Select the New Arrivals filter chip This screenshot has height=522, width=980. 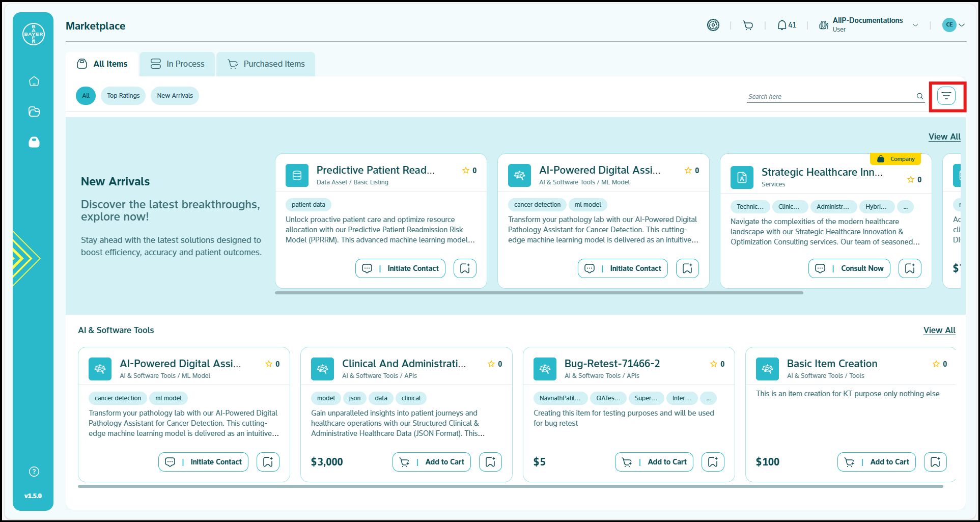click(x=175, y=96)
